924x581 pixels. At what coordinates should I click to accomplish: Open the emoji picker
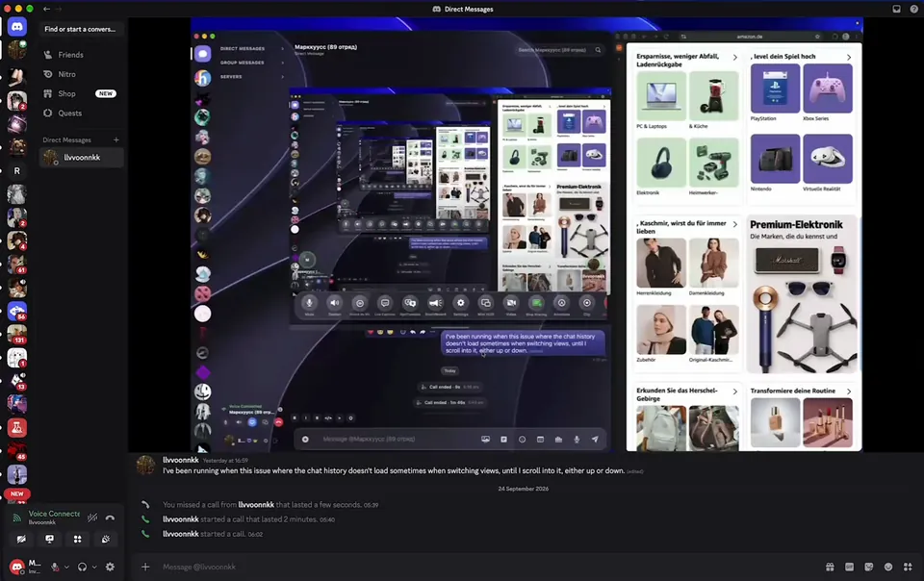888,567
